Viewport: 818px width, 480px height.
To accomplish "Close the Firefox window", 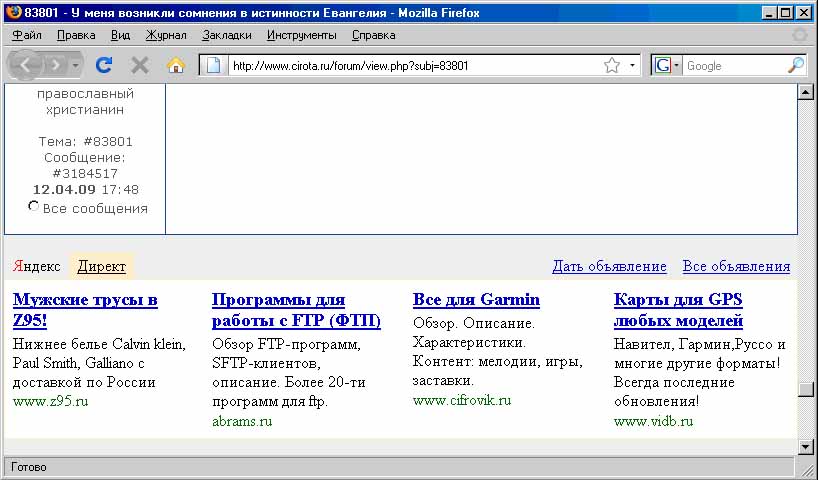I will pyautogui.click(x=804, y=13).
